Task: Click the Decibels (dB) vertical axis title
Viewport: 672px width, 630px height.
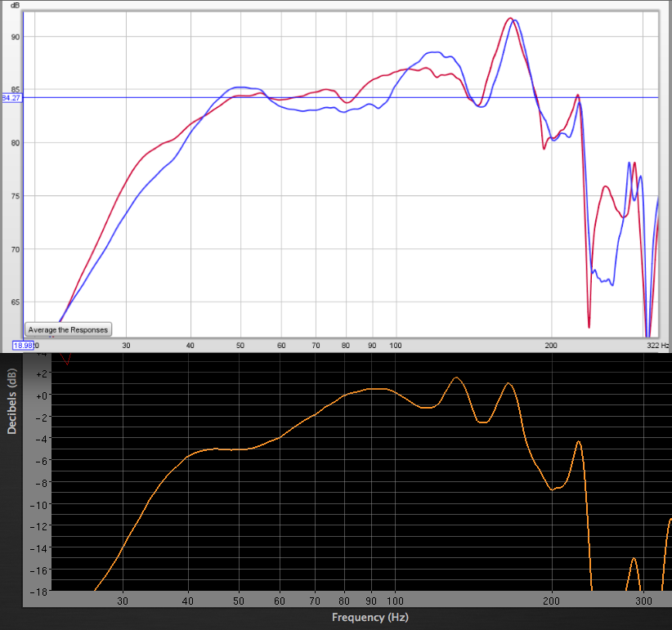Action: (x=12, y=401)
